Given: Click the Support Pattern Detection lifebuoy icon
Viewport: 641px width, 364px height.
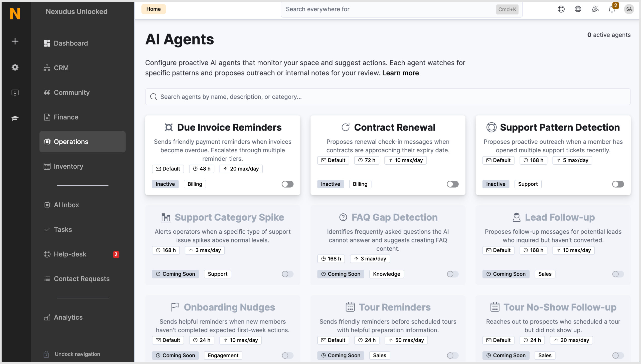Looking at the screenshot, I should [x=491, y=127].
